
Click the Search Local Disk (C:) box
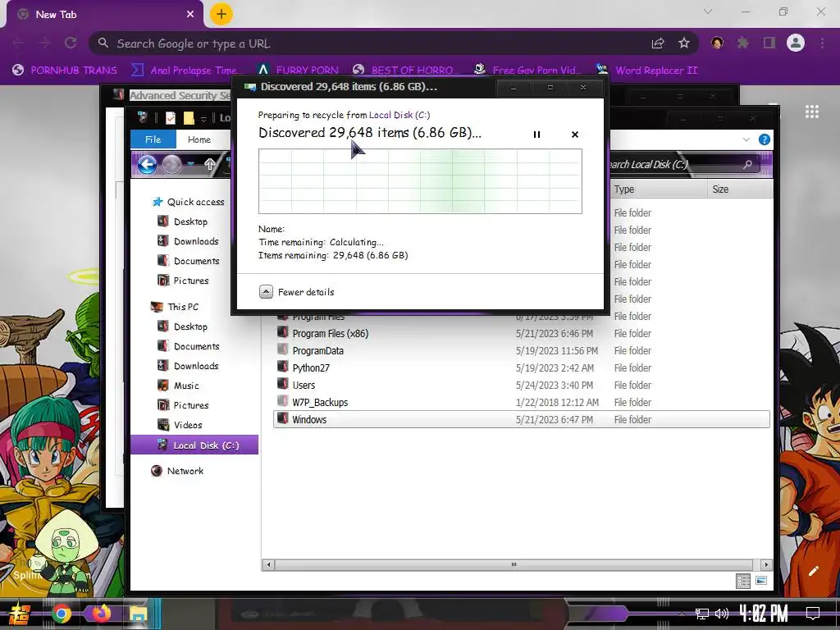683,164
